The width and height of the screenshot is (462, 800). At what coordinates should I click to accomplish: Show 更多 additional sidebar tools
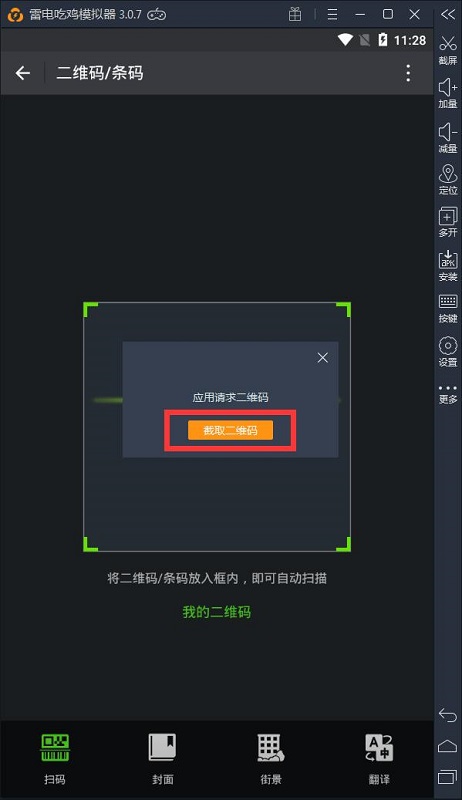(448, 394)
